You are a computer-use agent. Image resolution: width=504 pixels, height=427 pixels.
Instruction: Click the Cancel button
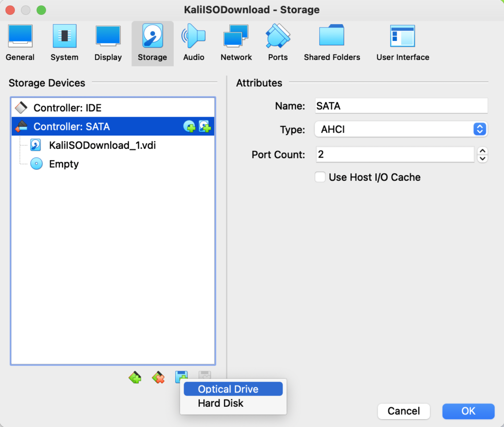click(x=404, y=411)
